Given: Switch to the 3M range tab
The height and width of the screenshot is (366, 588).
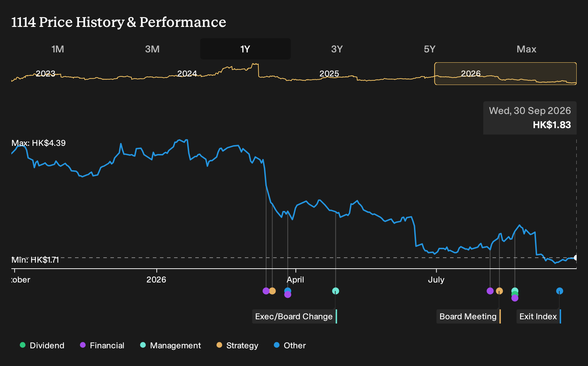Looking at the screenshot, I should pos(152,49).
